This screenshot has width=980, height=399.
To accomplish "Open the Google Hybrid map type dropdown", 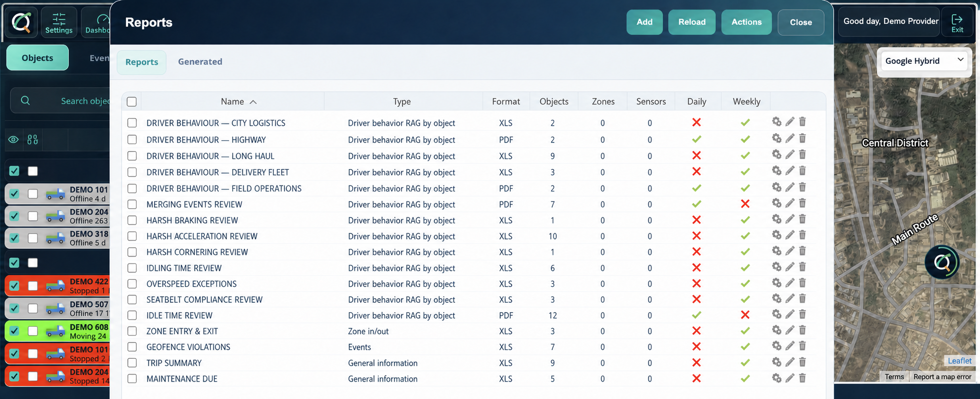I will [x=925, y=61].
